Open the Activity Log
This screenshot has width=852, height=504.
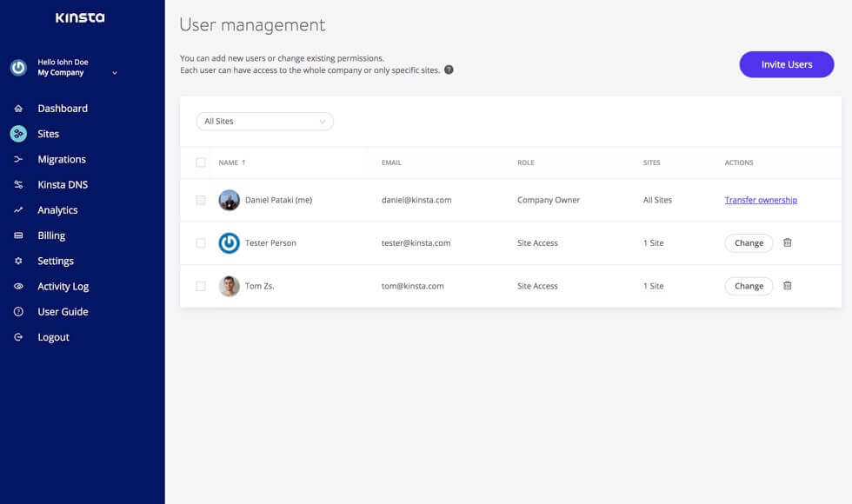(63, 286)
